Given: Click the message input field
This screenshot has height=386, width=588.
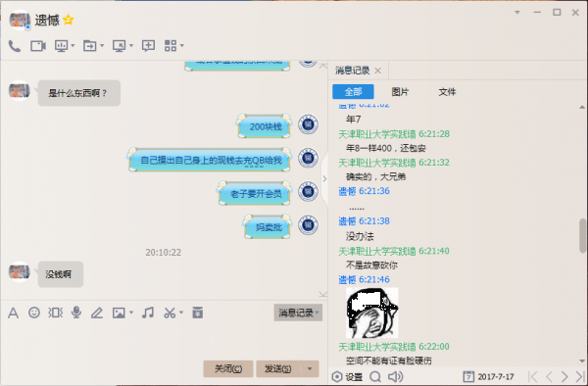Looking at the screenshot, I should click(164, 340).
